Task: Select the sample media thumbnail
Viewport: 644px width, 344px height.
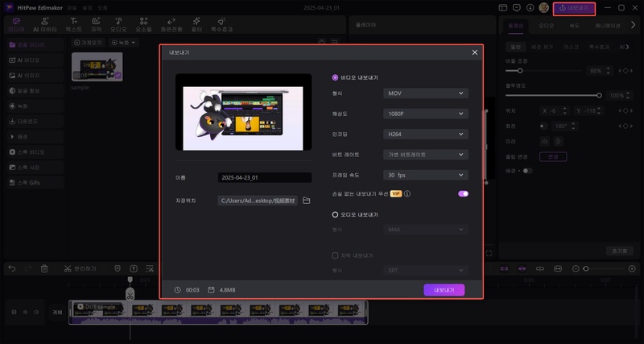Action: [x=97, y=67]
